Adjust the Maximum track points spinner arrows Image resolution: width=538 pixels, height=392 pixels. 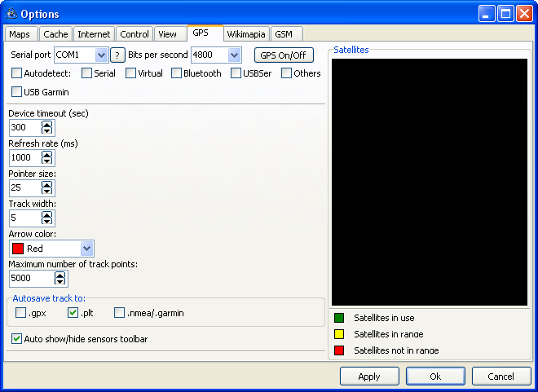coord(60,278)
